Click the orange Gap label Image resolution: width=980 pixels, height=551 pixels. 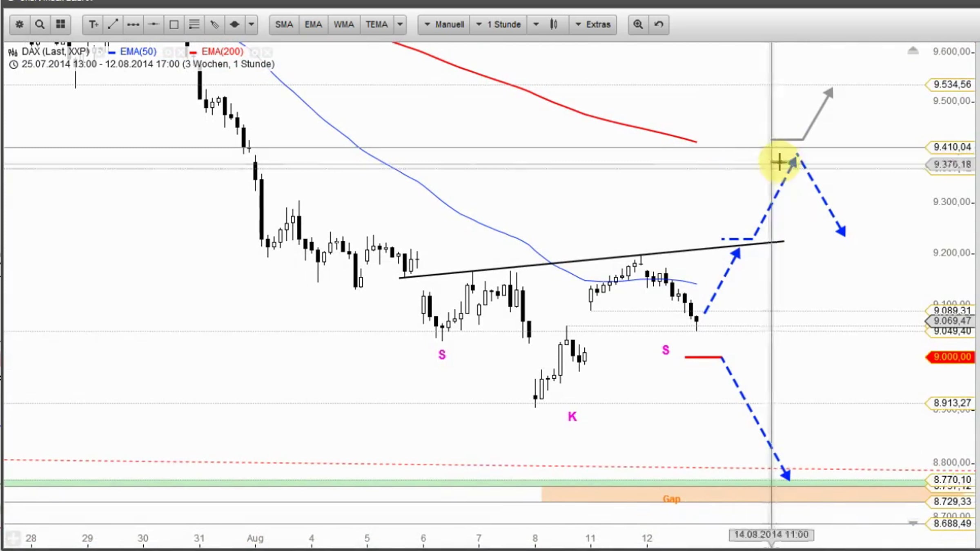672,499
